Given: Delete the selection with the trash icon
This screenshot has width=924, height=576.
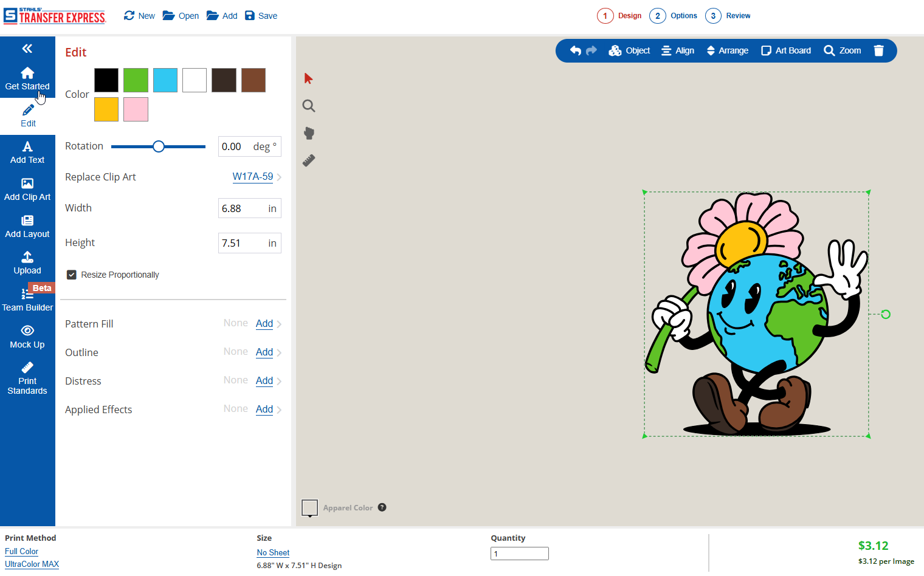Looking at the screenshot, I should [x=878, y=50].
